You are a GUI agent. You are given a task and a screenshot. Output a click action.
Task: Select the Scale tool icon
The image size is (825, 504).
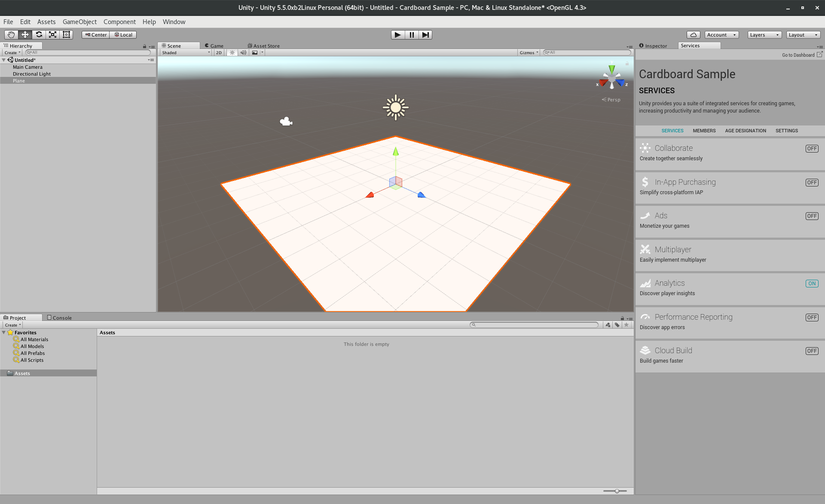(52, 35)
